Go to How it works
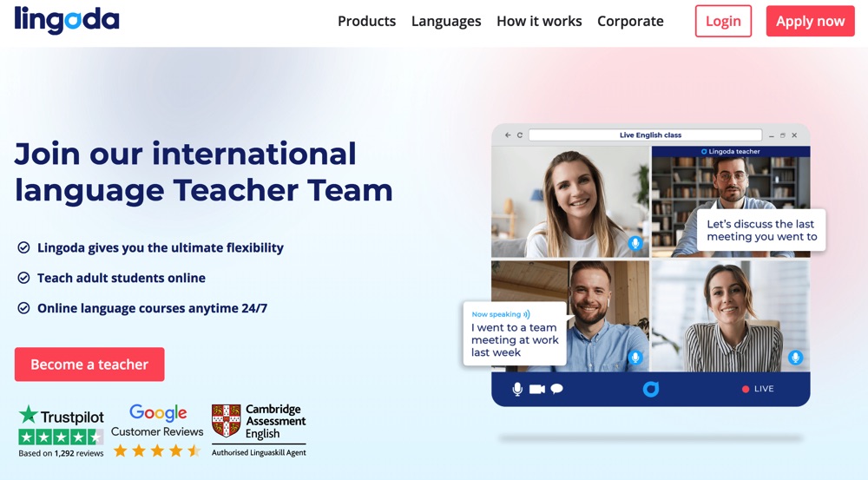 tap(539, 21)
